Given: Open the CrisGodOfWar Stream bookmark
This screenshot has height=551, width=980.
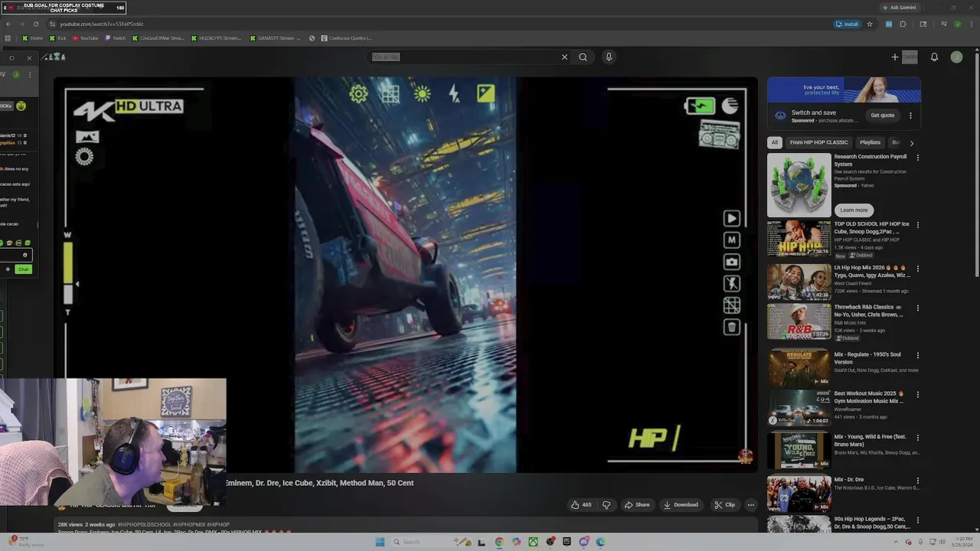Looking at the screenshot, I should (x=158, y=37).
